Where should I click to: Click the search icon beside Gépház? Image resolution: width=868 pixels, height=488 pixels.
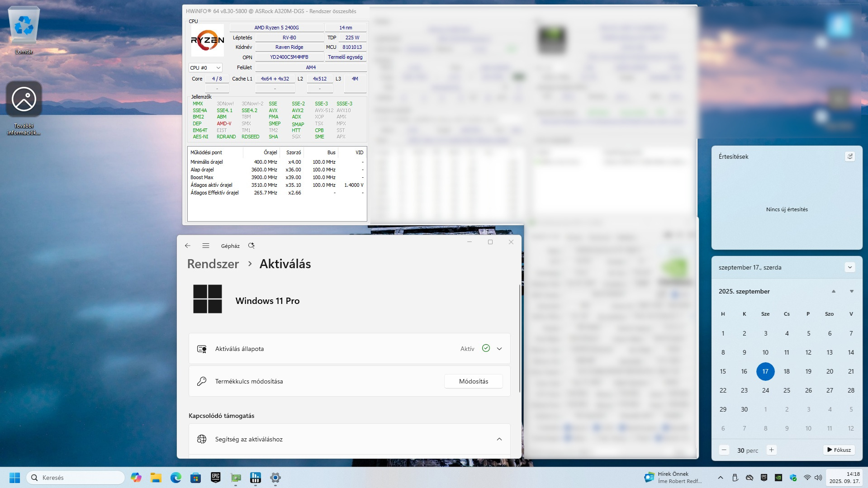coord(251,246)
